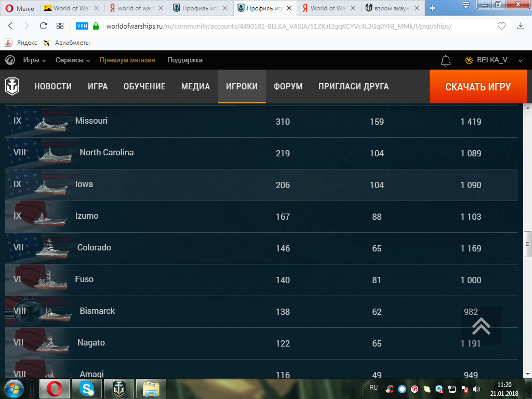
Task: Click the RU language indicator
Action: [374, 388]
